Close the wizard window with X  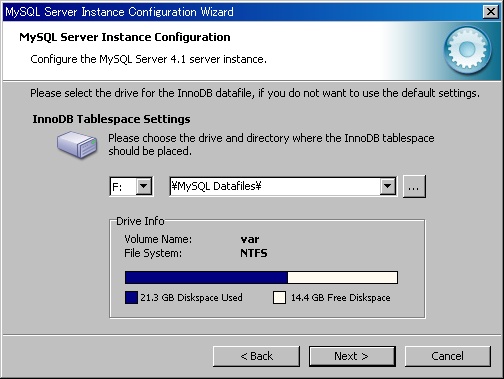point(491,12)
